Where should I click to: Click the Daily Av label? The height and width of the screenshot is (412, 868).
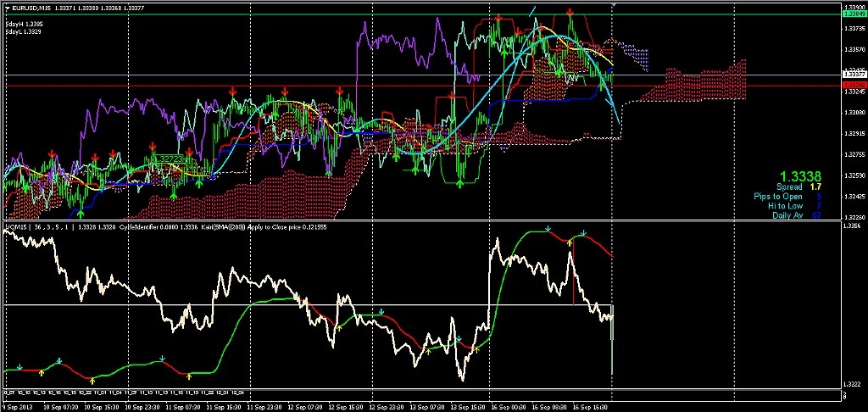[x=787, y=215]
